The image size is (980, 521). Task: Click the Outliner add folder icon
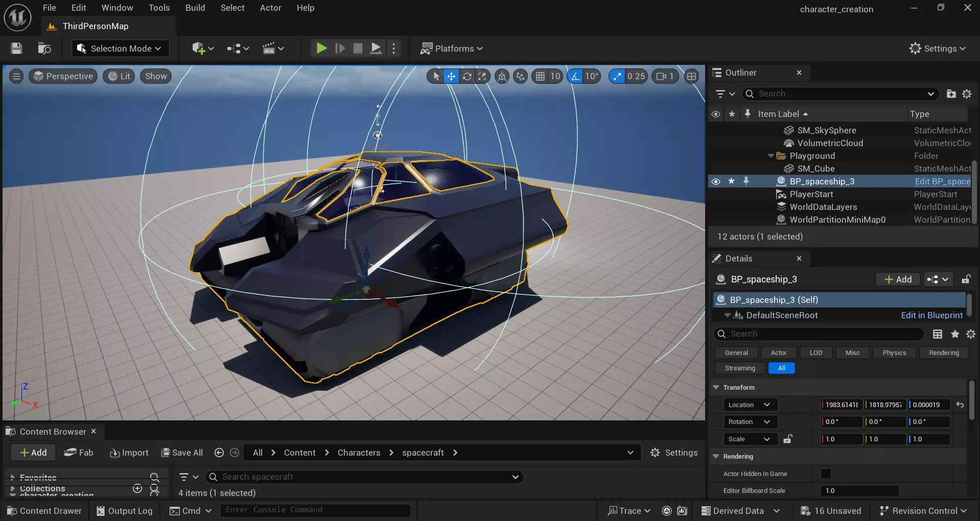(x=951, y=94)
